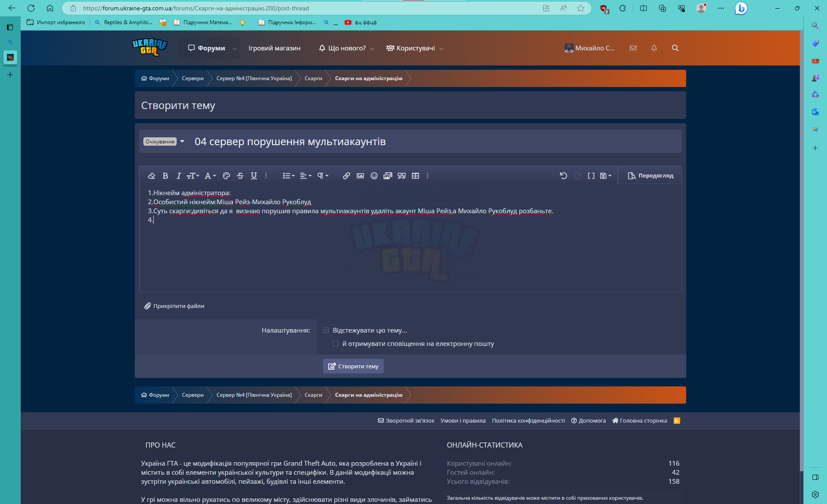The height and width of the screenshot is (504, 827).
Task: Open the font family dropdown
Action: click(x=210, y=176)
